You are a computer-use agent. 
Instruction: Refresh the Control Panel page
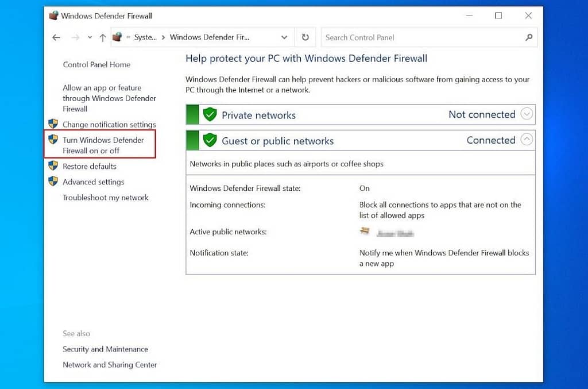[305, 37]
